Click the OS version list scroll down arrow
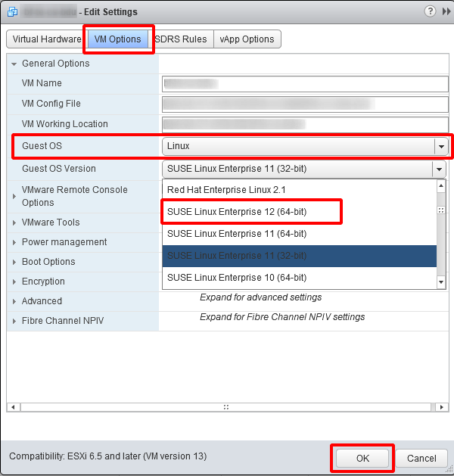The width and height of the screenshot is (454, 476). pyautogui.click(x=441, y=282)
